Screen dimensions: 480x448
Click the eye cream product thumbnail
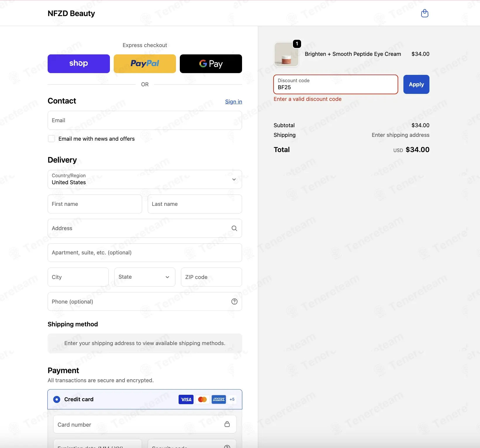pyautogui.click(x=286, y=54)
